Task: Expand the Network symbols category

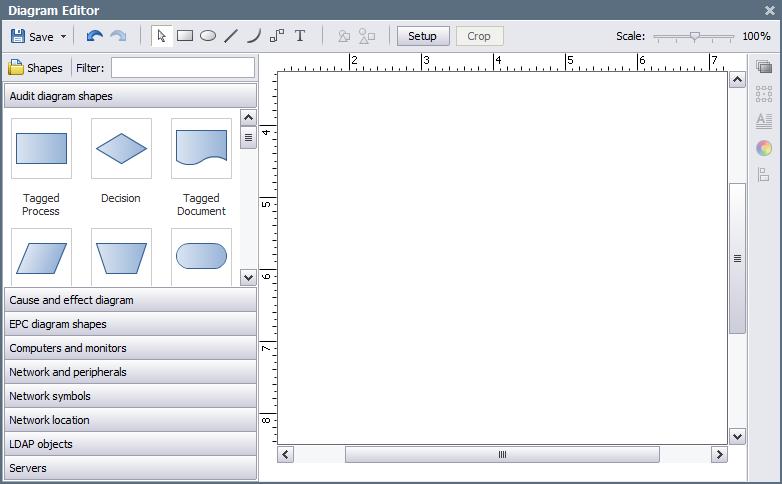Action: tap(130, 396)
